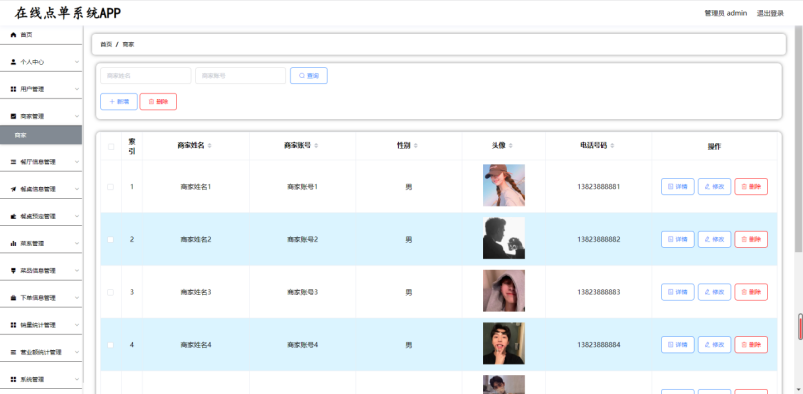Check the checkbox for row 1

click(x=111, y=187)
